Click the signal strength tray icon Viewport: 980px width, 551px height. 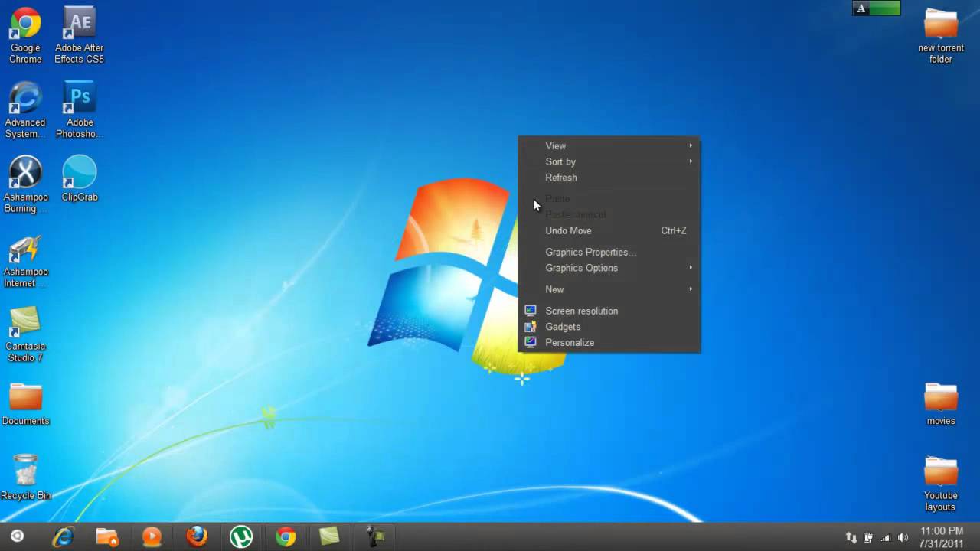pos(886,537)
